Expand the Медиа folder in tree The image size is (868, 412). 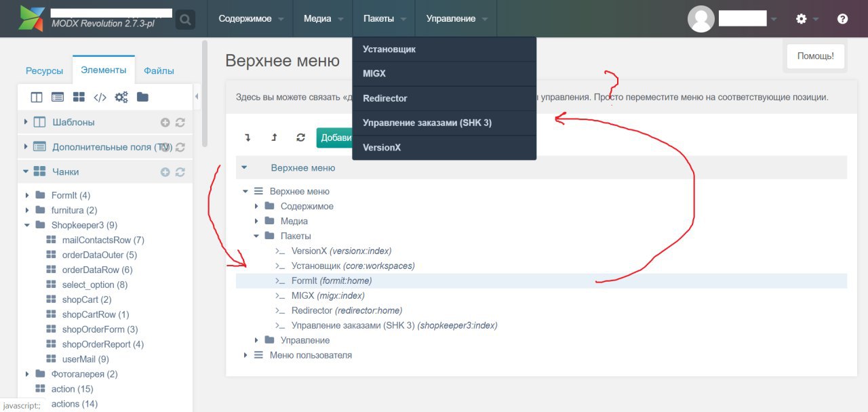pos(256,221)
